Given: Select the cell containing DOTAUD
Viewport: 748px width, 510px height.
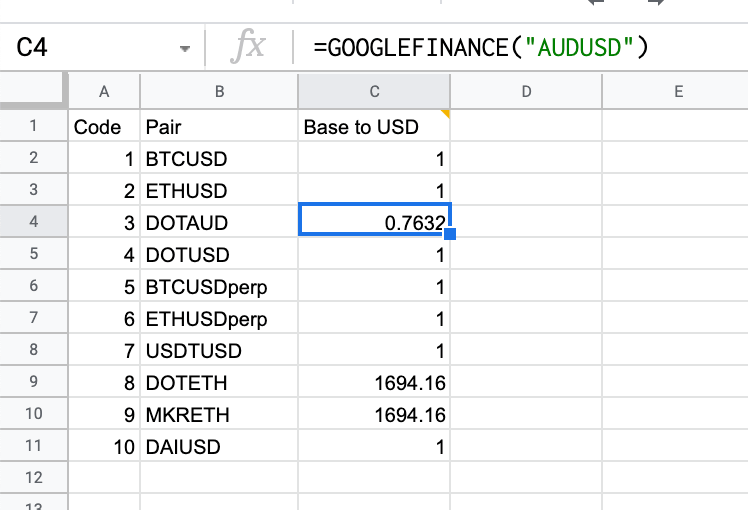Looking at the screenshot, I should 218,222.
